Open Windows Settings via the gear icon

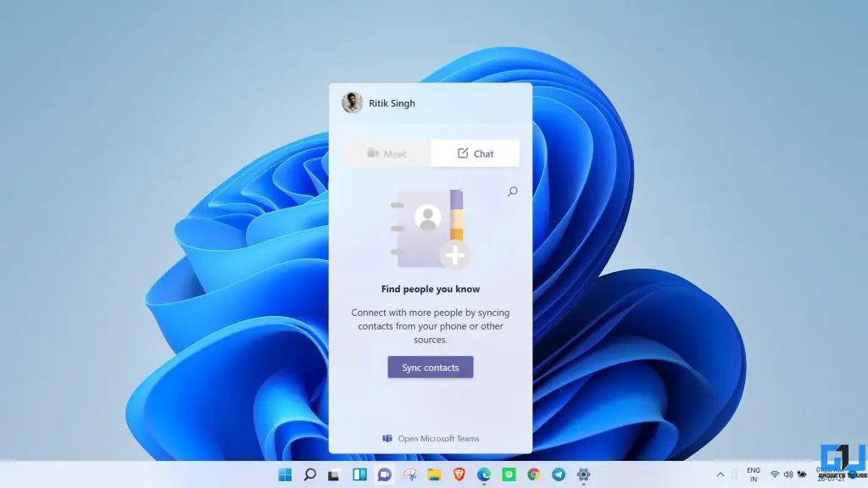[x=581, y=474]
